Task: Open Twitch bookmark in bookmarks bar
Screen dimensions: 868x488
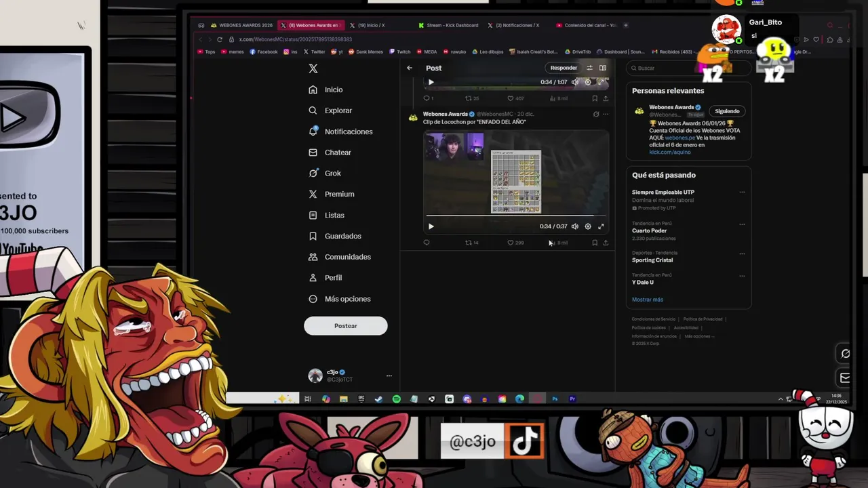Action: click(400, 52)
